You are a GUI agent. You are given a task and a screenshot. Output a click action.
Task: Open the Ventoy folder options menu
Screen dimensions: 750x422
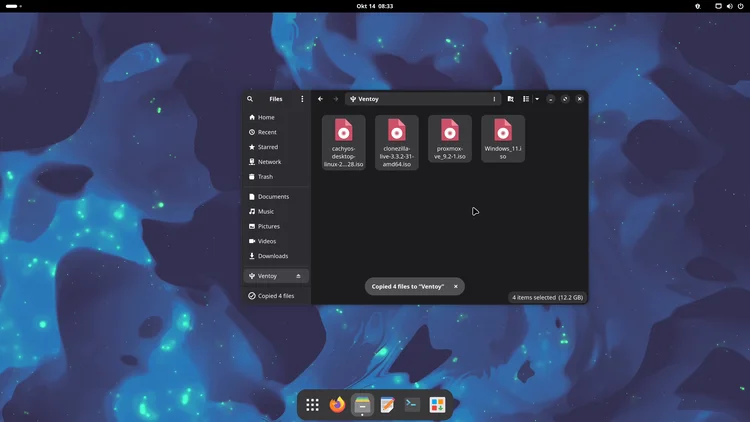[494, 99]
